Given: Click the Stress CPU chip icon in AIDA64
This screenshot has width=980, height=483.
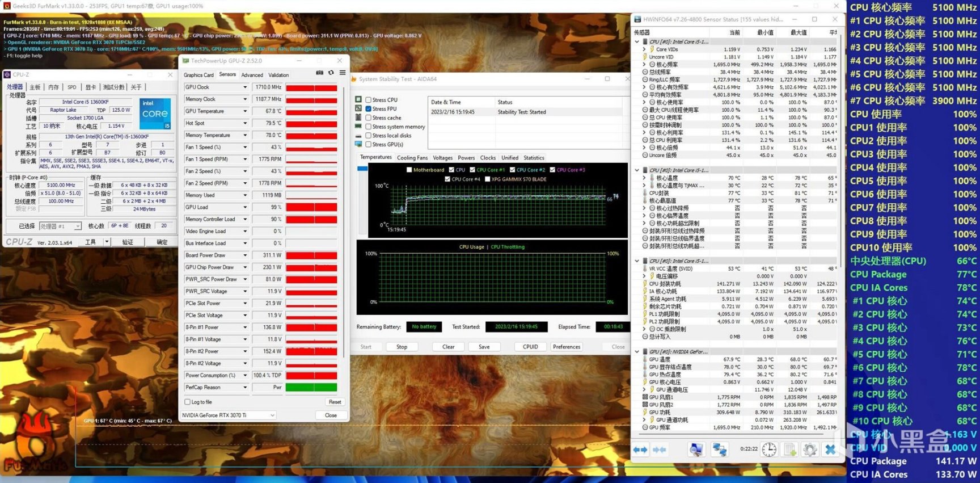Looking at the screenshot, I should point(358,99).
